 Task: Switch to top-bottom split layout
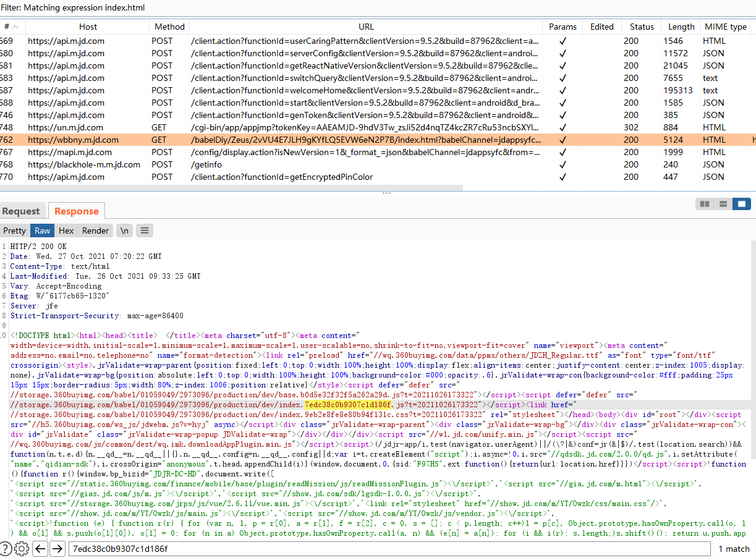tap(722, 204)
